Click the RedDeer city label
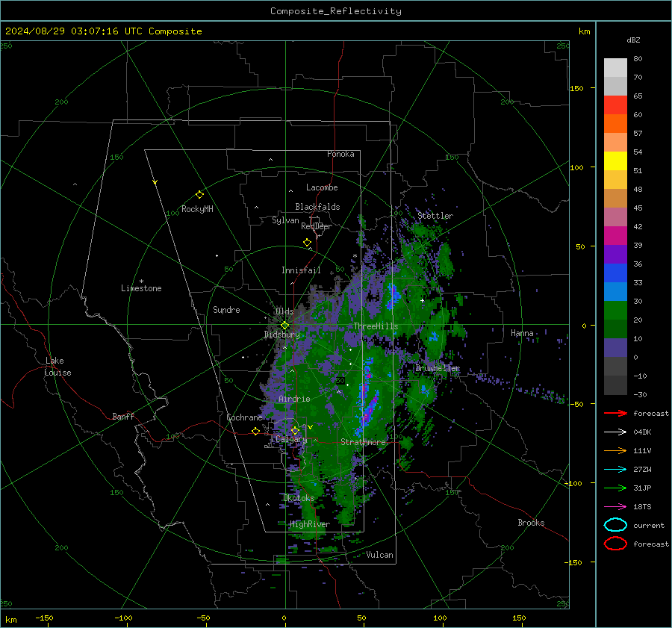Image resolution: width=672 pixels, height=628 pixels. click(317, 226)
